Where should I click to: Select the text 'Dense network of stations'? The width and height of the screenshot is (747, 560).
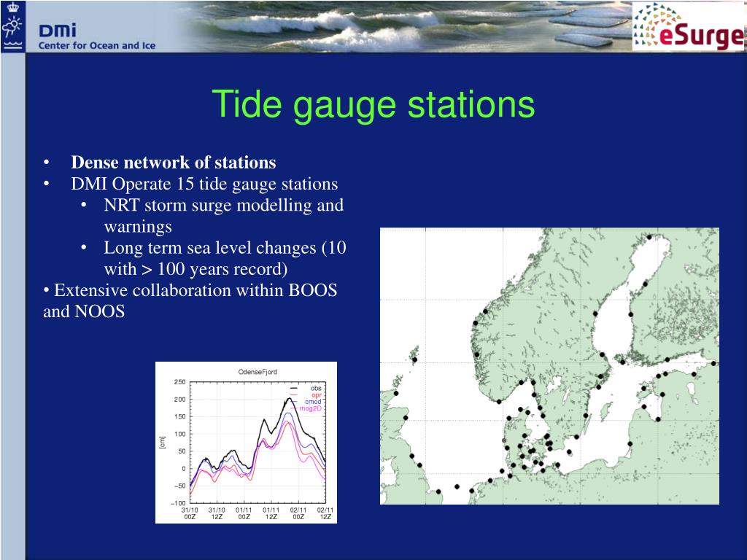174,163
